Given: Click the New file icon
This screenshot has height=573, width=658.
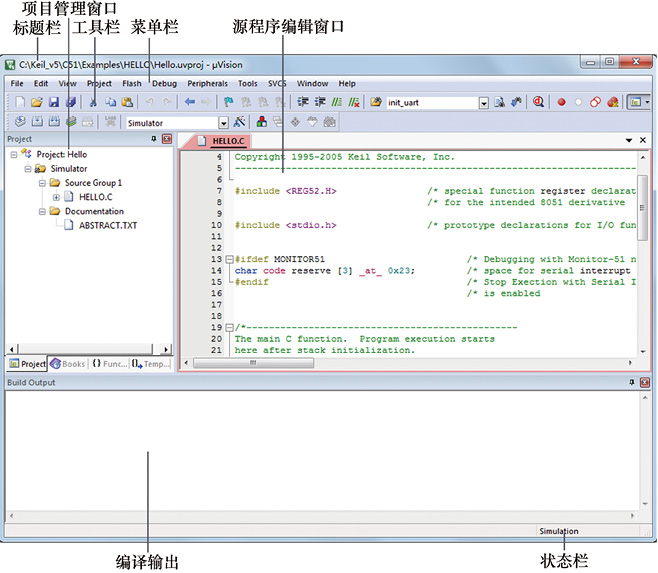Looking at the screenshot, I should tap(19, 102).
